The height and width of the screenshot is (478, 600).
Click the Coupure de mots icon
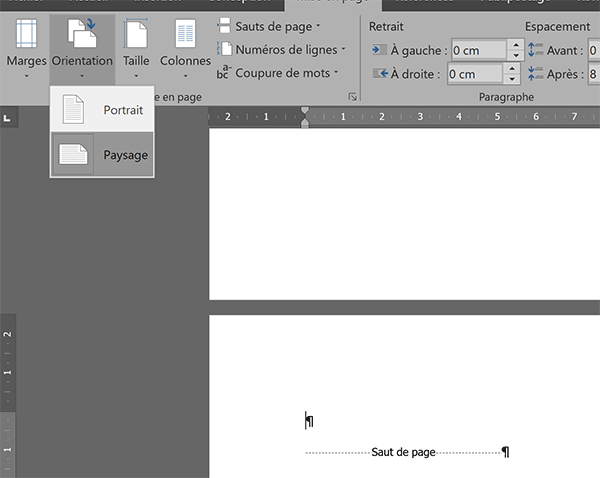(x=224, y=72)
